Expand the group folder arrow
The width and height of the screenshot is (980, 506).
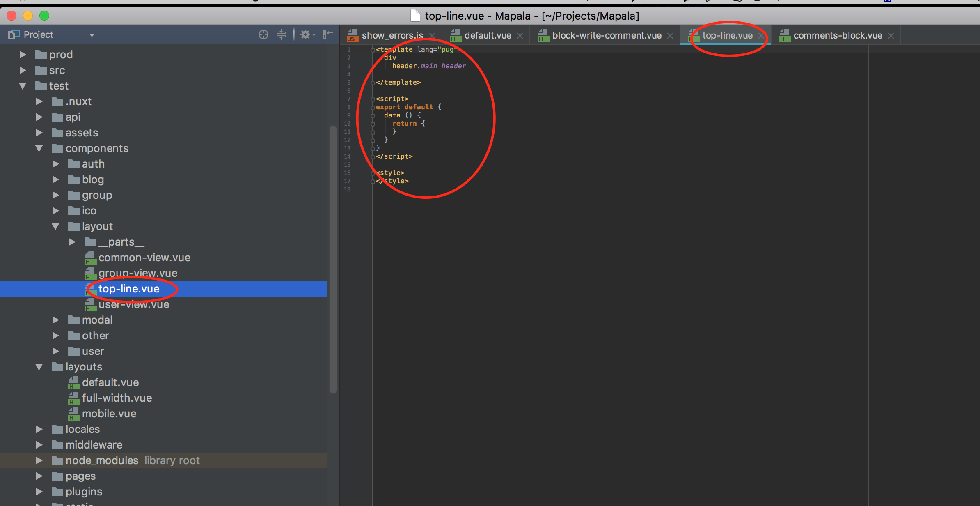click(x=56, y=195)
